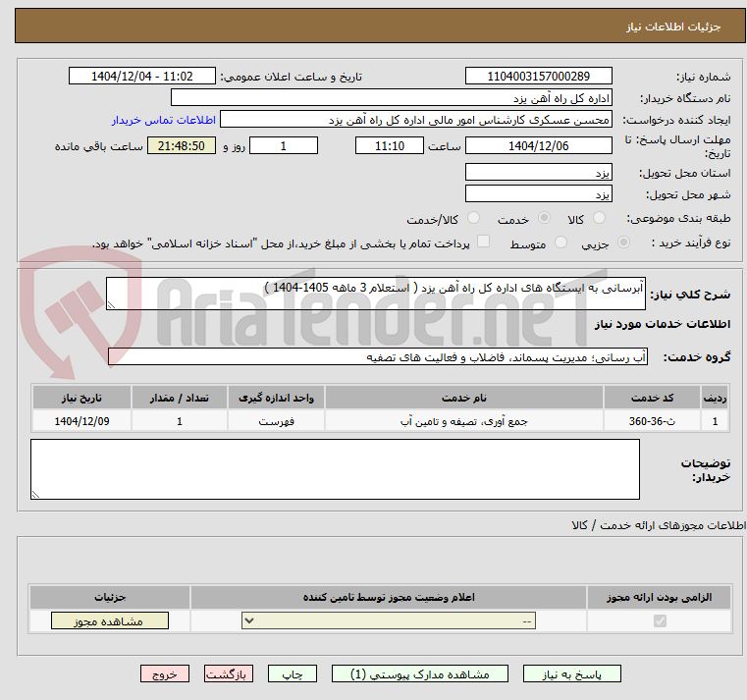Select the متوسط purchase type radio

tap(561, 242)
